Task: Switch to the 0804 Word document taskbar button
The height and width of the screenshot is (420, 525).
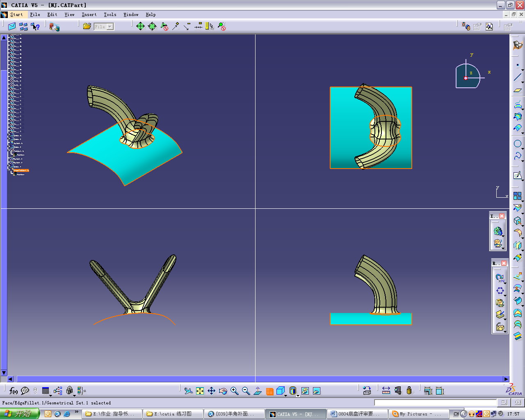Action: point(357,414)
